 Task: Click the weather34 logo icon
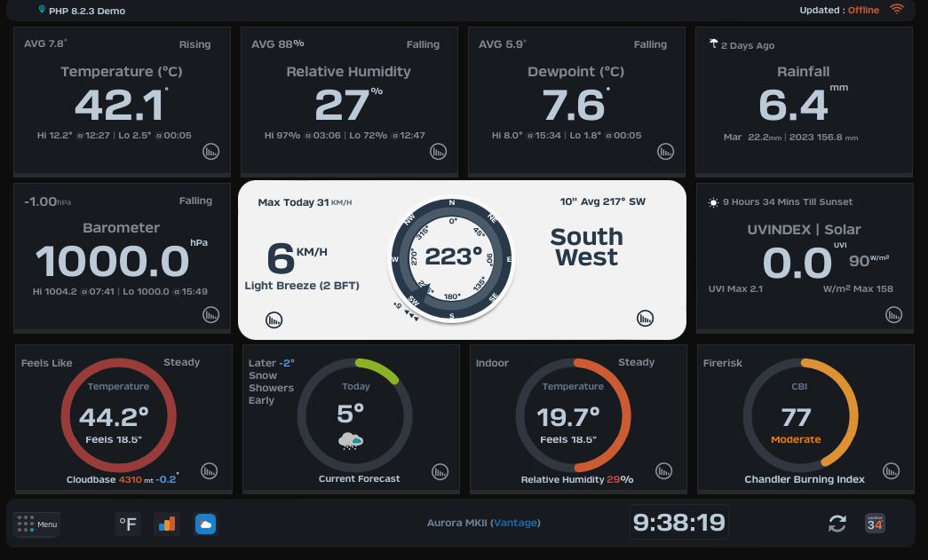click(875, 524)
